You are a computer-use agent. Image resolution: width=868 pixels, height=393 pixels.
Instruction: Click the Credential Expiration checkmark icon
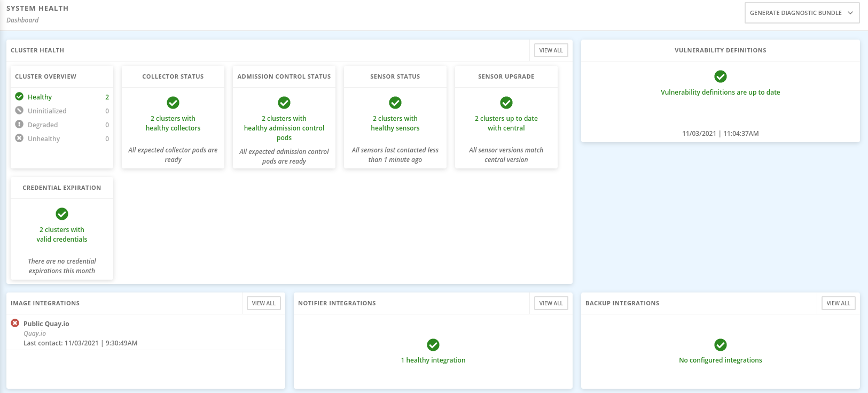point(62,214)
